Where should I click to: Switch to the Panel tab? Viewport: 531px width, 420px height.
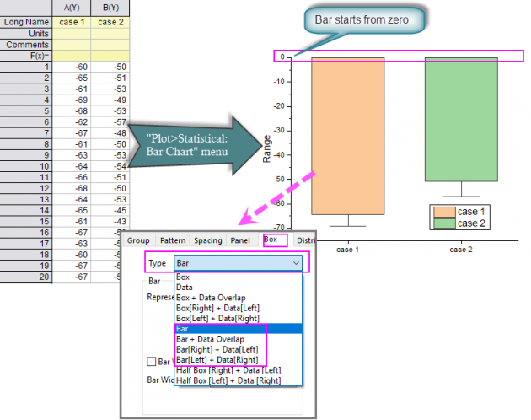click(x=241, y=240)
